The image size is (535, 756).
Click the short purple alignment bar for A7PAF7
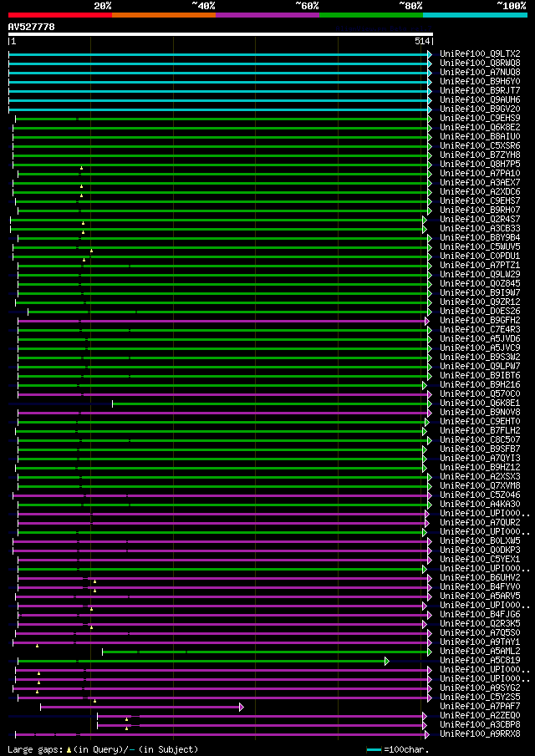140,707
